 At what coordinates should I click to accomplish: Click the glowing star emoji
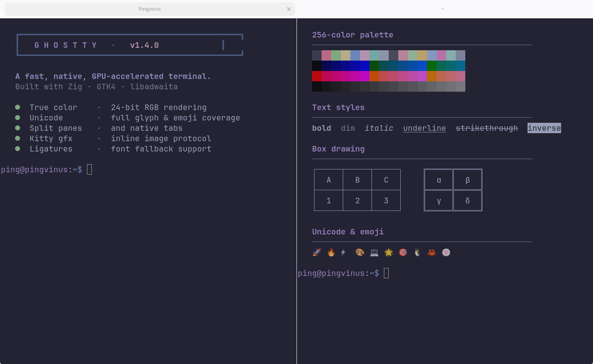tap(389, 252)
